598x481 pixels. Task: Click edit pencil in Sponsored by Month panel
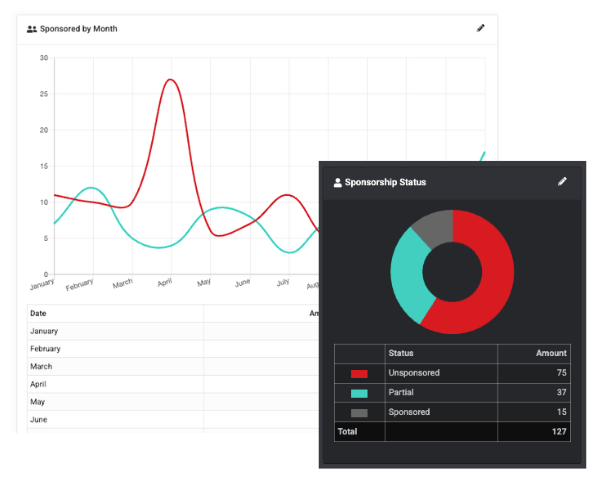(x=481, y=28)
